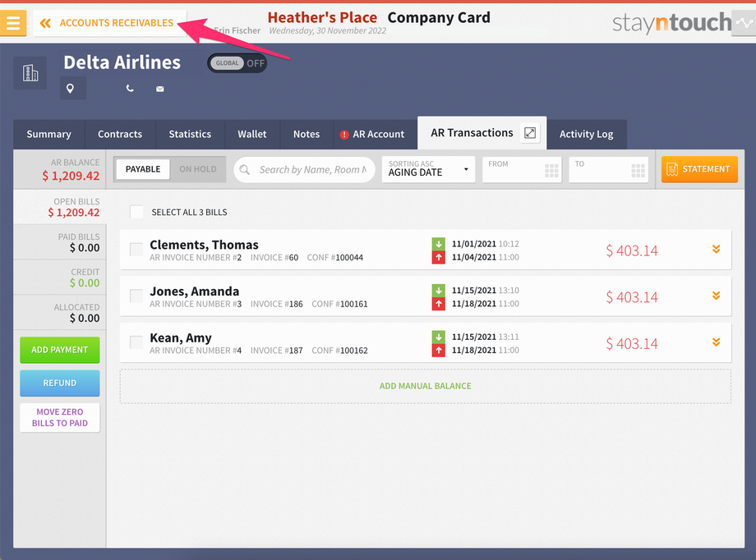Click the From date field
This screenshot has width=756, height=560.
pos(522,169)
